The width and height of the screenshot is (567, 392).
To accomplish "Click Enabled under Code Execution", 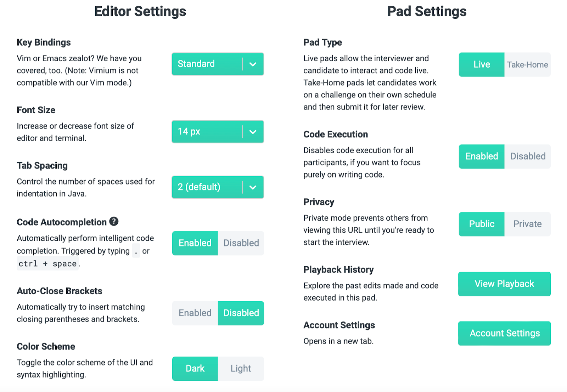I will coord(482,157).
